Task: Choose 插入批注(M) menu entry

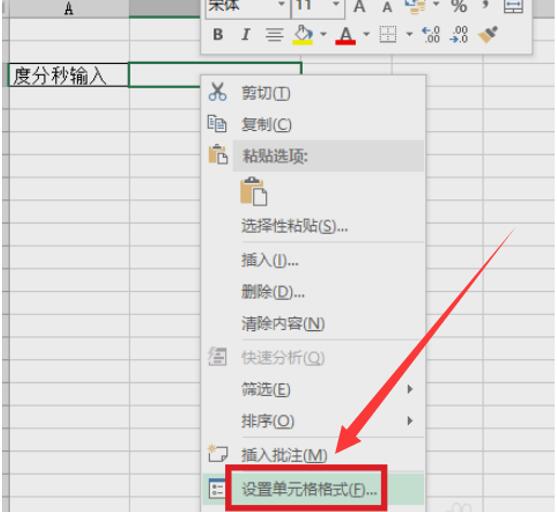Action: tap(284, 455)
